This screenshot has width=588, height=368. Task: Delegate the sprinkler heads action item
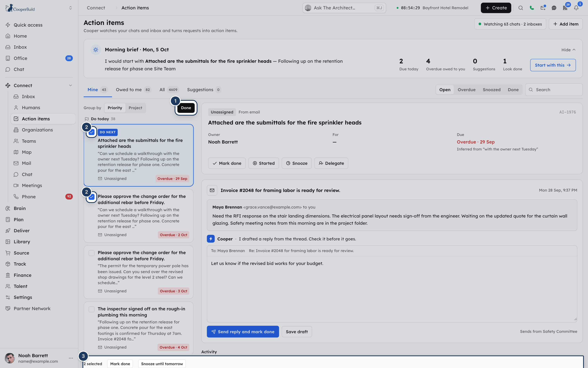331,163
